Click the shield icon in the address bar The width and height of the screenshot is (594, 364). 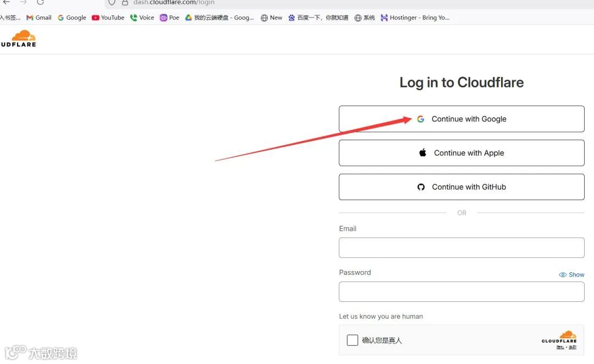(112, 2)
